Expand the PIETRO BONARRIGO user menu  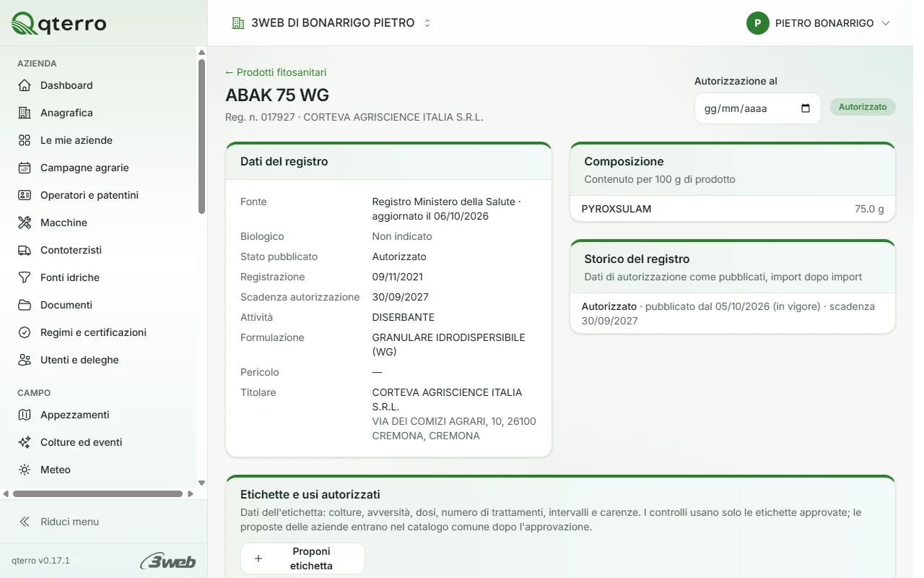pyautogui.click(x=819, y=23)
